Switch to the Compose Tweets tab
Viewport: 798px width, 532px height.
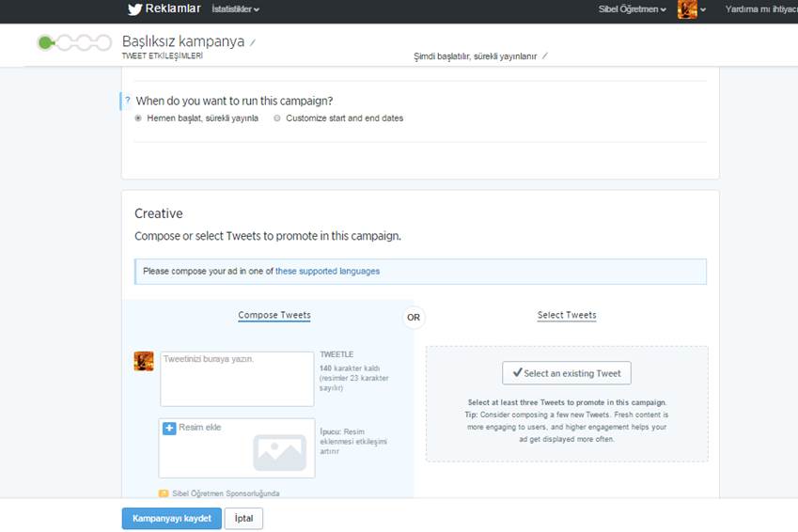coord(274,315)
